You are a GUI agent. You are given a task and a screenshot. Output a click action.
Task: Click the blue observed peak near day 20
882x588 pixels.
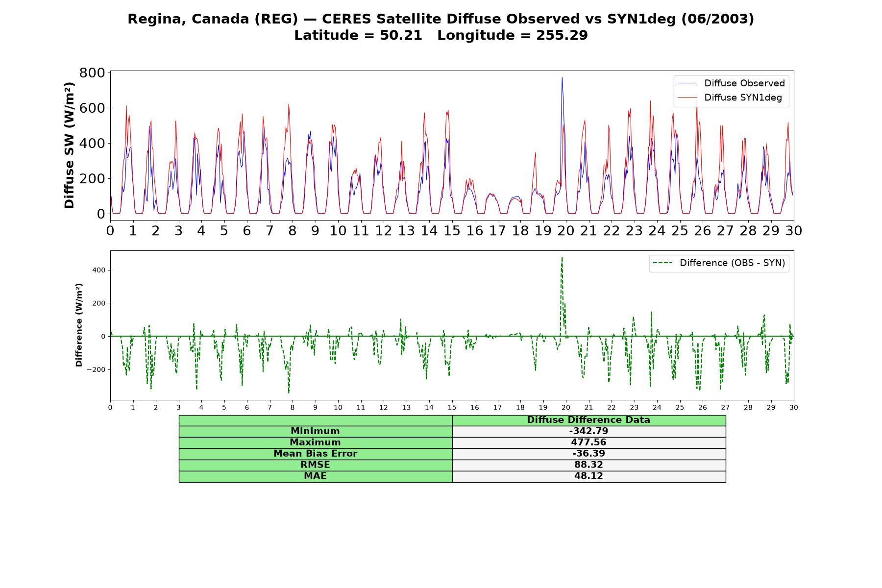pyautogui.click(x=562, y=78)
